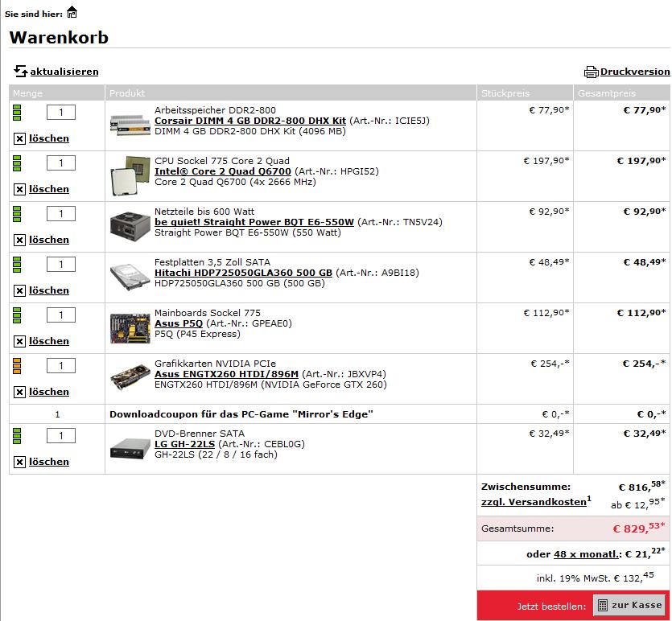This screenshot has width=672, height=621.
Task: Click löschen link for Hitachi drive
Action: (49, 290)
